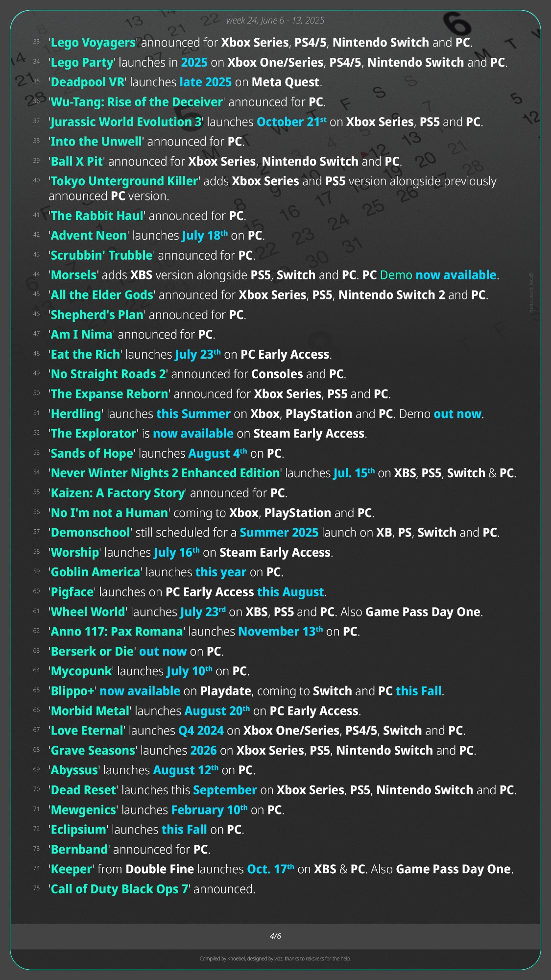Select the 'Abyssus' title
Viewport: 551px width, 980px height.
74,770
